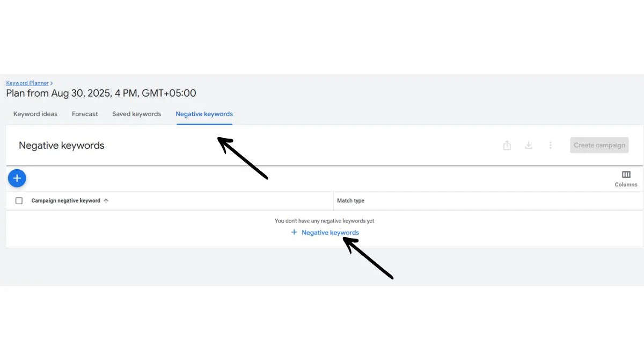The width and height of the screenshot is (644, 360).
Task: Click the download icon in header
Action: pyautogui.click(x=529, y=146)
